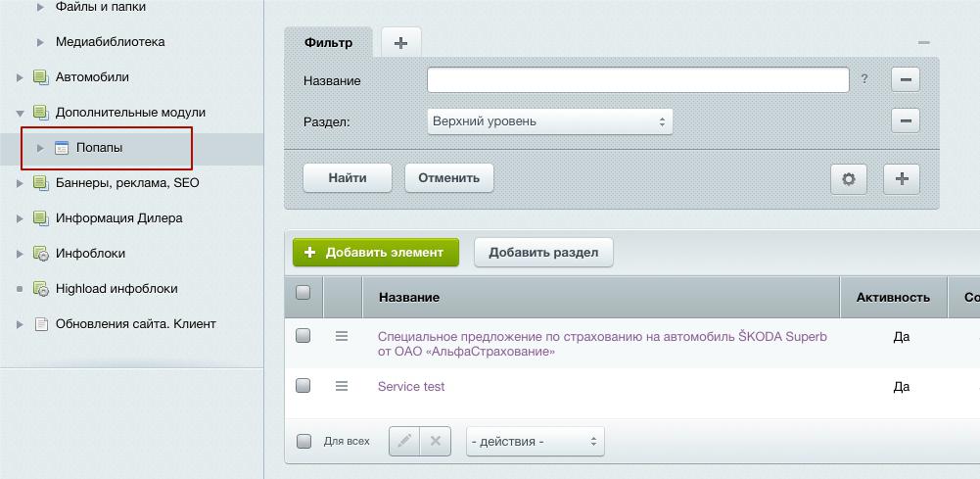Check the Service test row checkbox
Image resolution: width=980 pixels, height=479 pixels.
[303, 386]
